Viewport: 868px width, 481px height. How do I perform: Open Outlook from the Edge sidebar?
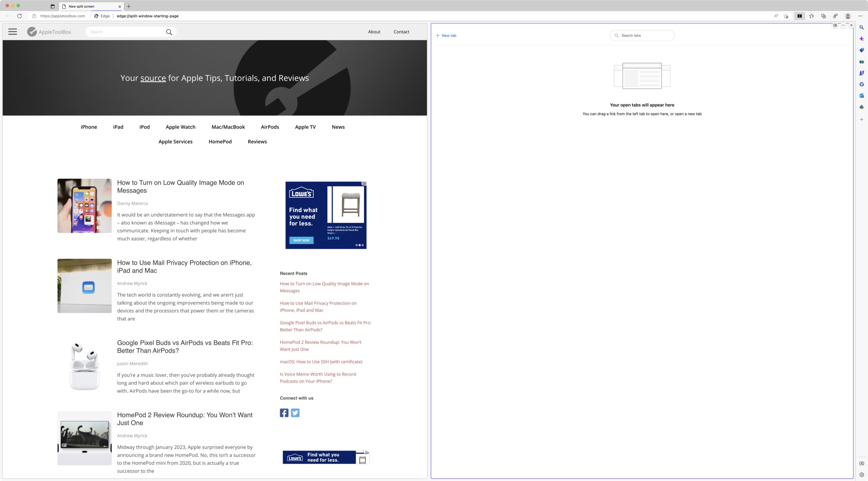click(862, 96)
